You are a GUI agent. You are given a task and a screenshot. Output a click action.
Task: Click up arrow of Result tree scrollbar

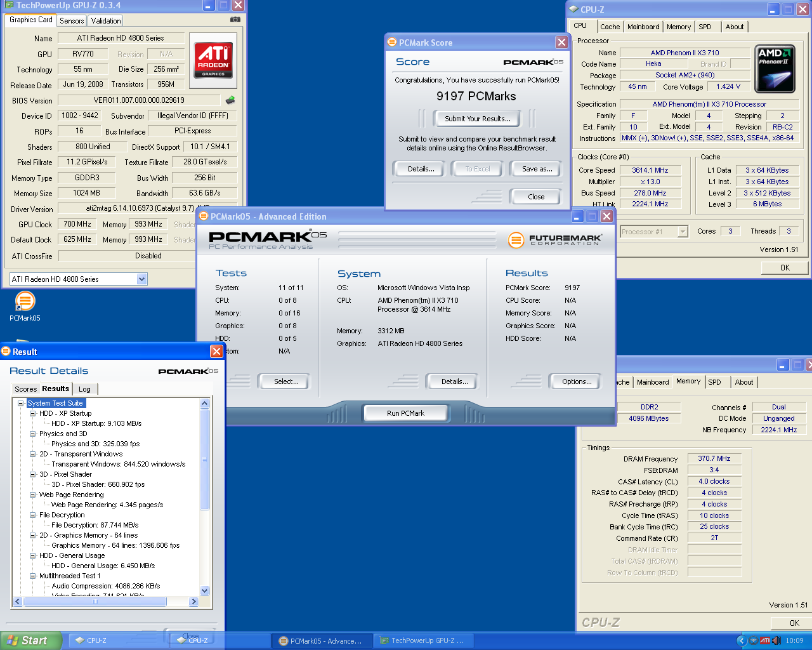coord(204,403)
